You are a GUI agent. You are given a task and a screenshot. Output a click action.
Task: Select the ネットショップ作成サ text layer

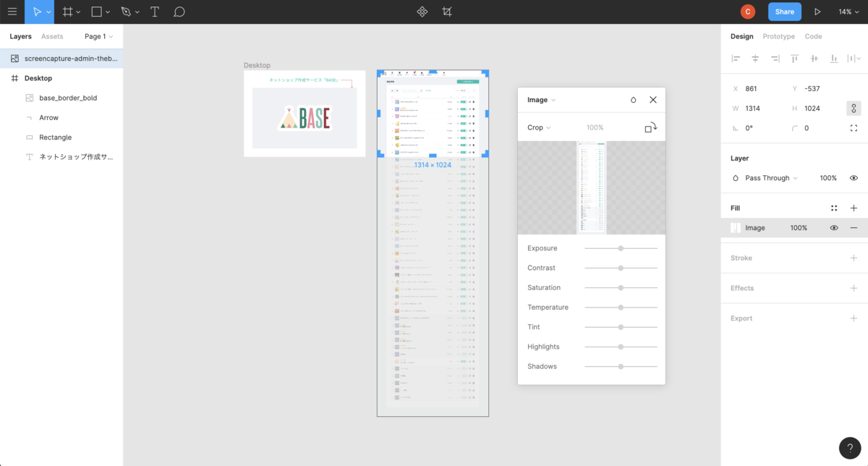pos(61,157)
